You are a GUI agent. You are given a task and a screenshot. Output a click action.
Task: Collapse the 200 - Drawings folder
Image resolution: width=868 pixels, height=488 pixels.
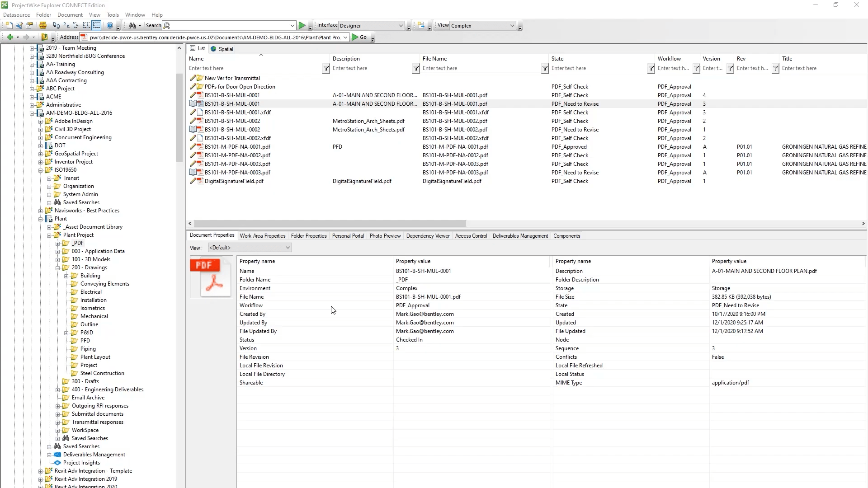click(x=58, y=268)
